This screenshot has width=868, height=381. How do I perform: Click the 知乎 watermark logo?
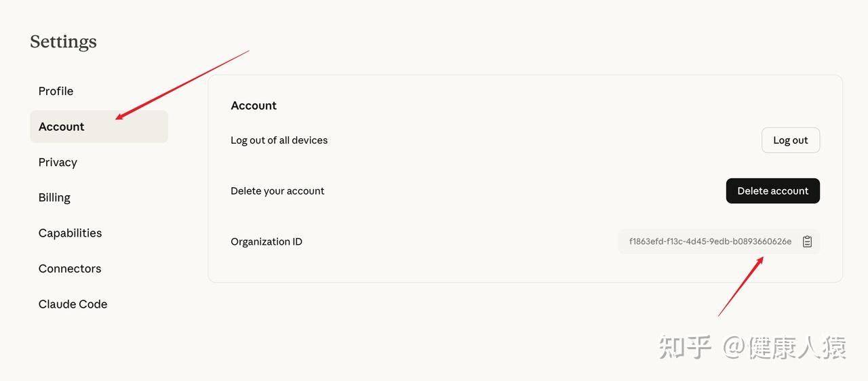(x=685, y=347)
